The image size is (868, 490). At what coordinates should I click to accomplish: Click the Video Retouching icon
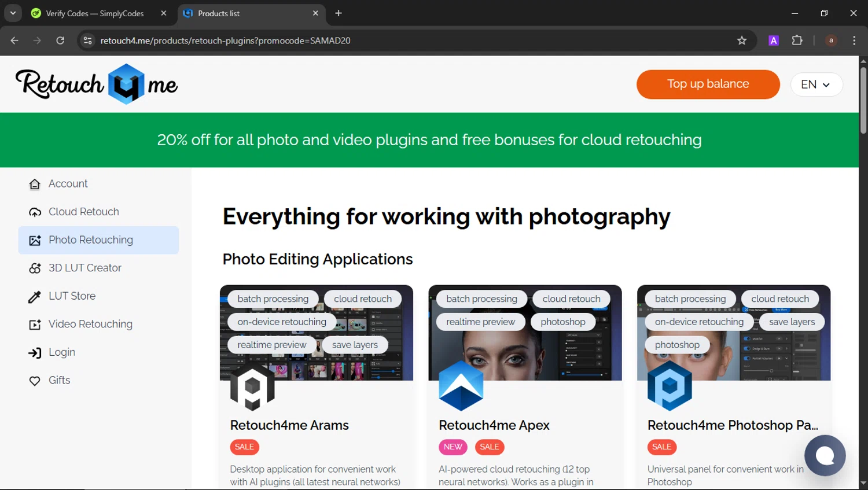tap(35, 325)
